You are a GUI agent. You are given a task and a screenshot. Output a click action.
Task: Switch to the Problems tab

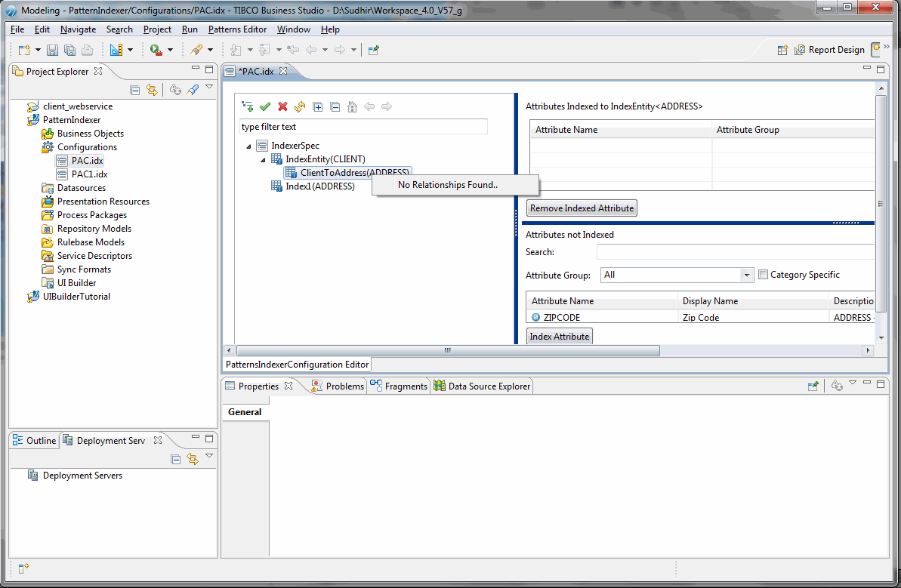click(x=338, y=386)
